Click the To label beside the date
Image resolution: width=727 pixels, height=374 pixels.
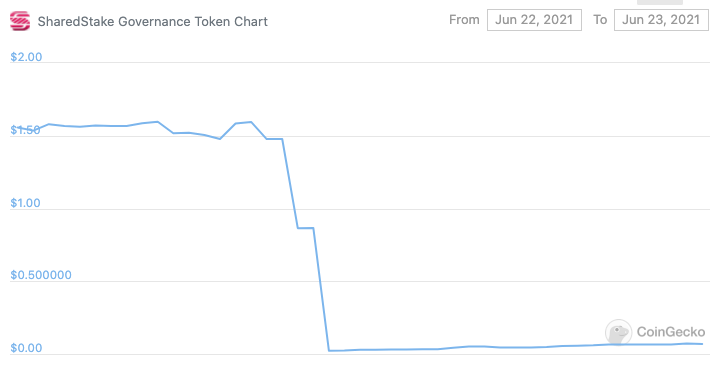600,20
